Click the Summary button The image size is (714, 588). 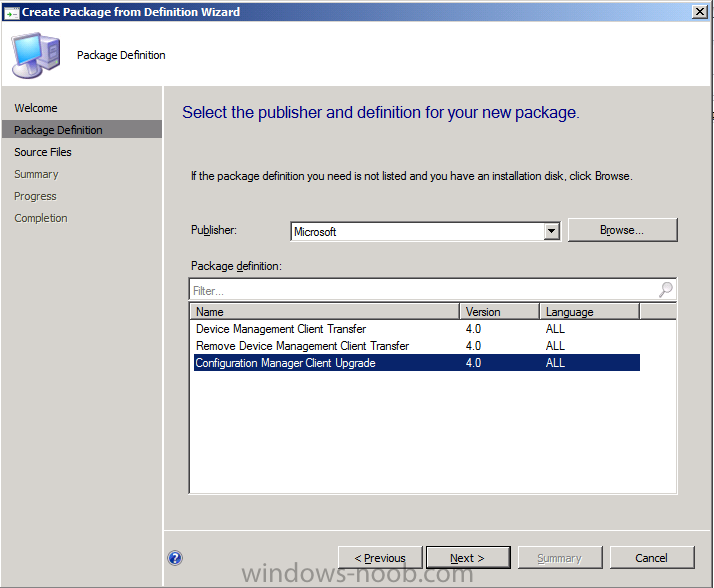(x=560, y=557)
